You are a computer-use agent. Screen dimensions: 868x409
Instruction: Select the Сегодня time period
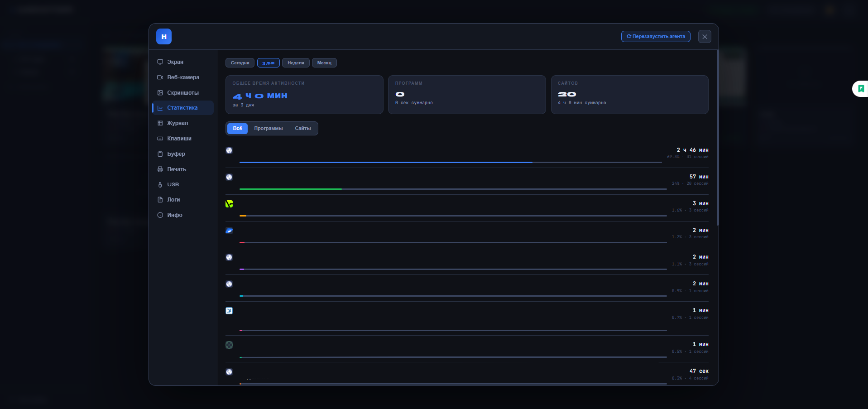pyautogui.click(x=240, y=63)
